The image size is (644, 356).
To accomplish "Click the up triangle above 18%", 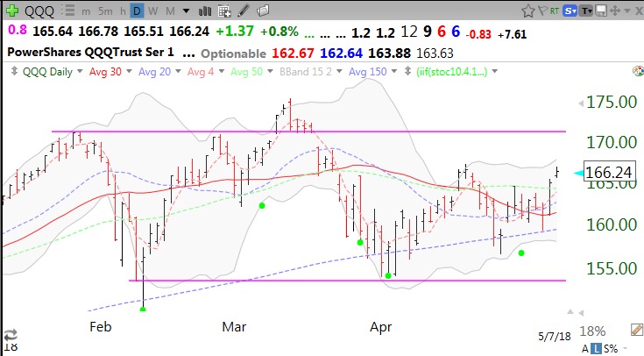I will coord(570,312).
